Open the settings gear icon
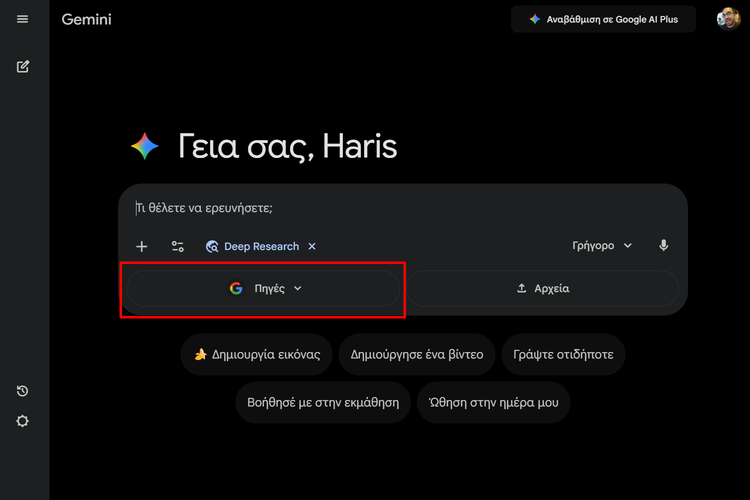750x500 pixels. [x=23, y=421]
